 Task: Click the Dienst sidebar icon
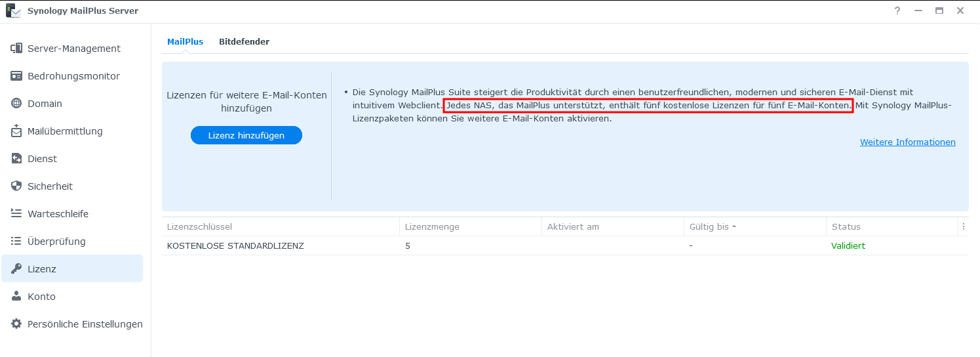click(x=16, y=159)
